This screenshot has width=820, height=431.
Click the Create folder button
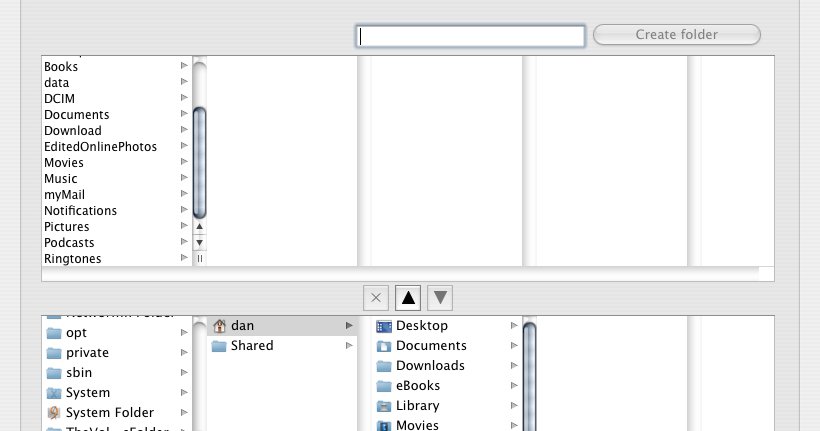click(677, 35)
